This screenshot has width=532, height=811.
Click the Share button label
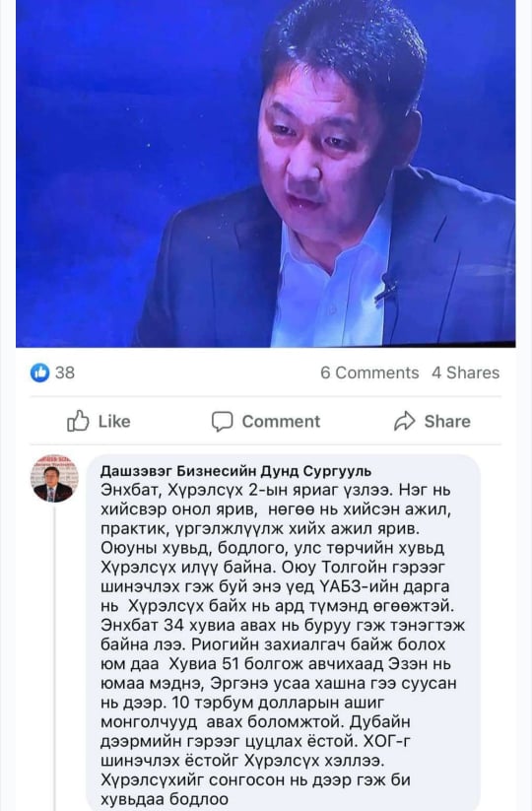point(447,422)
